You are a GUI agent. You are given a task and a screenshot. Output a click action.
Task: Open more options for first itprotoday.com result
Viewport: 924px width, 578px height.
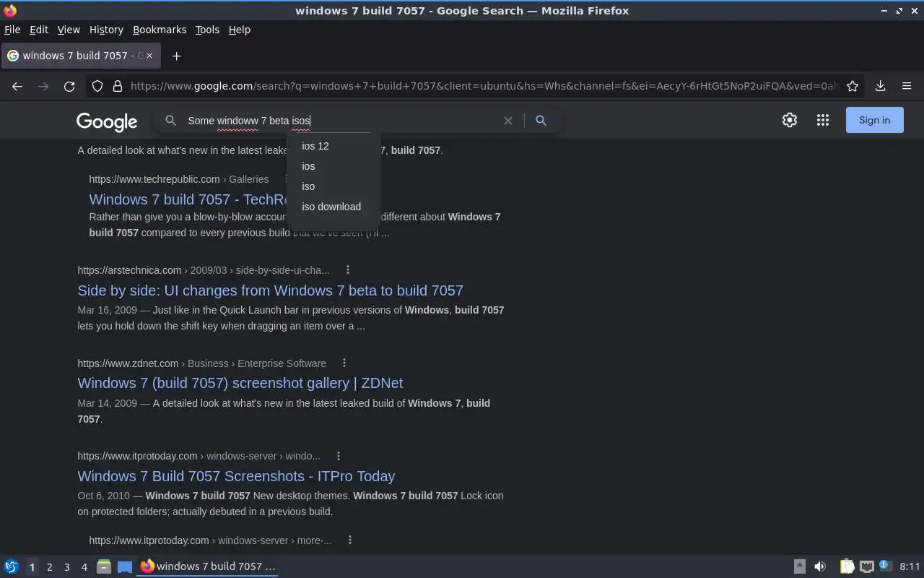tap(339, 455)
